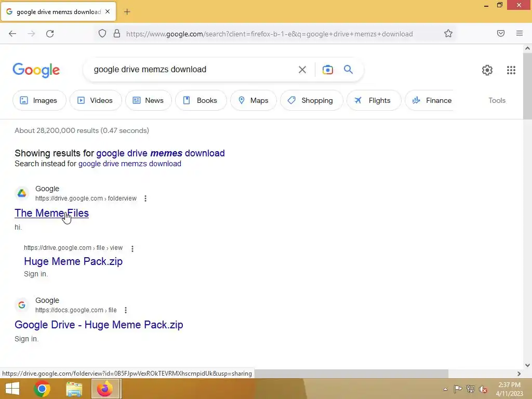Screen dimensions: 532x399
Task: Show hidden tray icons arrow
Action: point(445,389)
